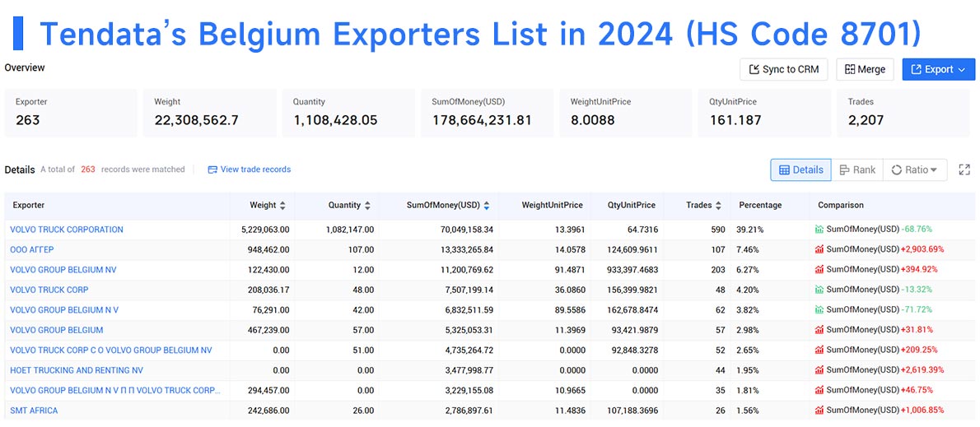This screenshot has height=427, width=980.
Task: Click the trend chart icon beside +31.81%
Action: coord(819,330)
